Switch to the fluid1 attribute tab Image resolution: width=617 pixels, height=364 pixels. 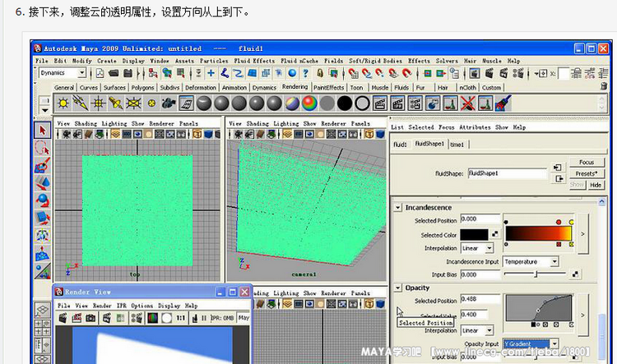coord(400,145)
